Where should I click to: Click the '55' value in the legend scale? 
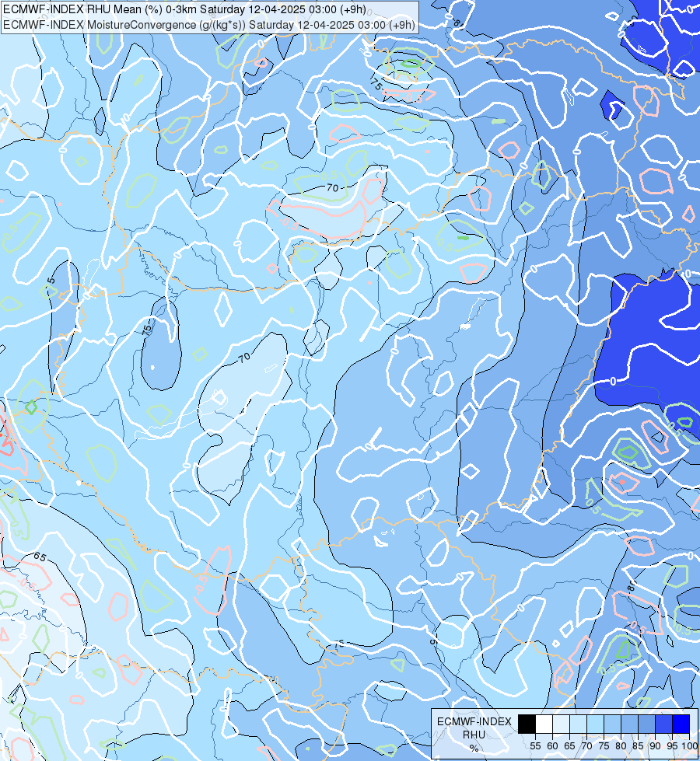[x=535, y=746]
